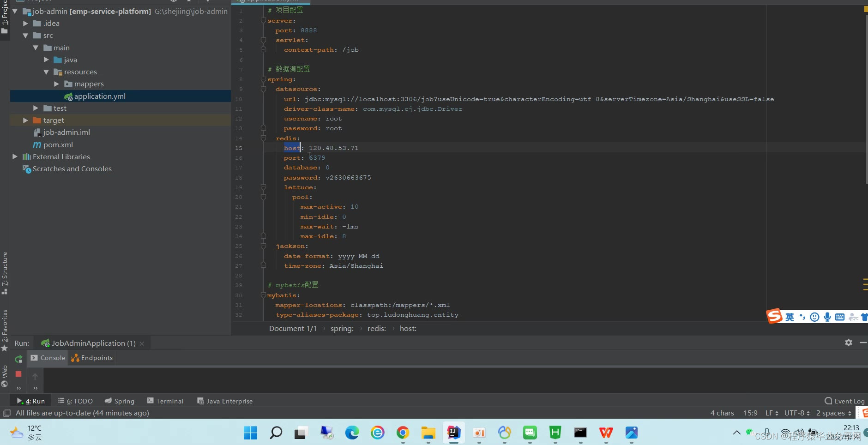868x445 pixels.
Task: Open Sogou soft keyboard icon
Action: 840,317
